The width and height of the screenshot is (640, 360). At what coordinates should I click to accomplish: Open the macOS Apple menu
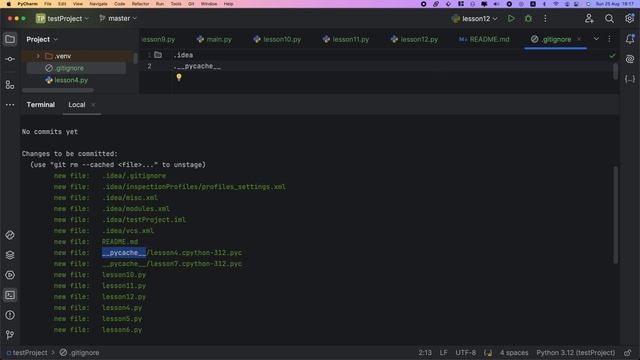point(9,4)
